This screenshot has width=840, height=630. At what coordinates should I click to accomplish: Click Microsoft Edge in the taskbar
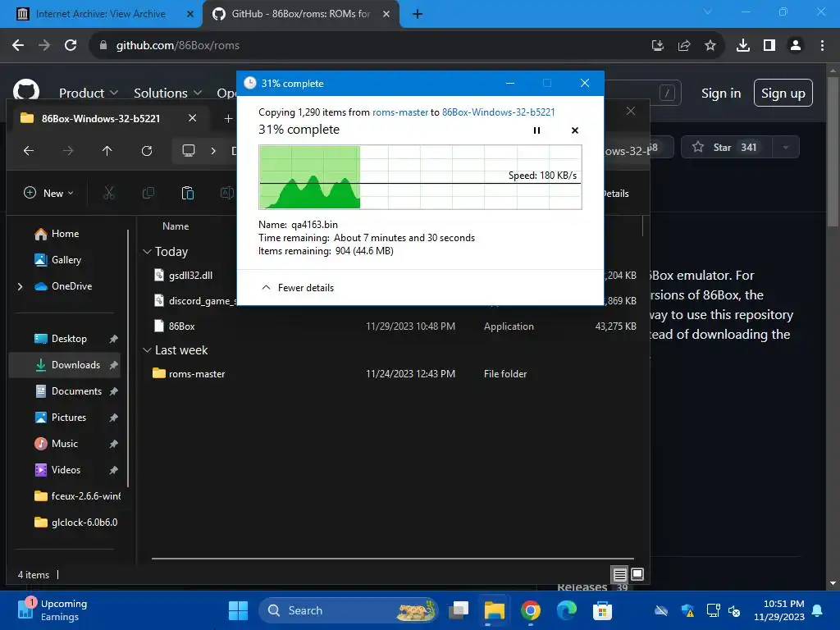tap(567, 610)
